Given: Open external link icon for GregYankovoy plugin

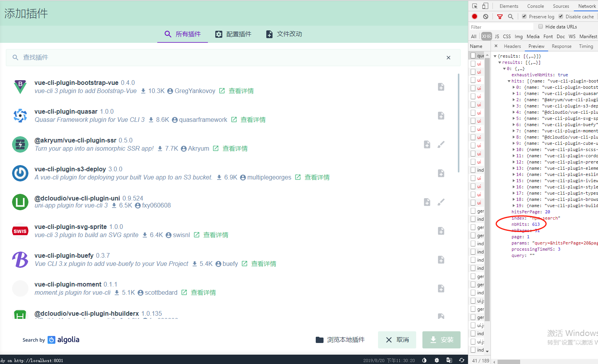Looking at the screenshot, I should coord(222,91).
